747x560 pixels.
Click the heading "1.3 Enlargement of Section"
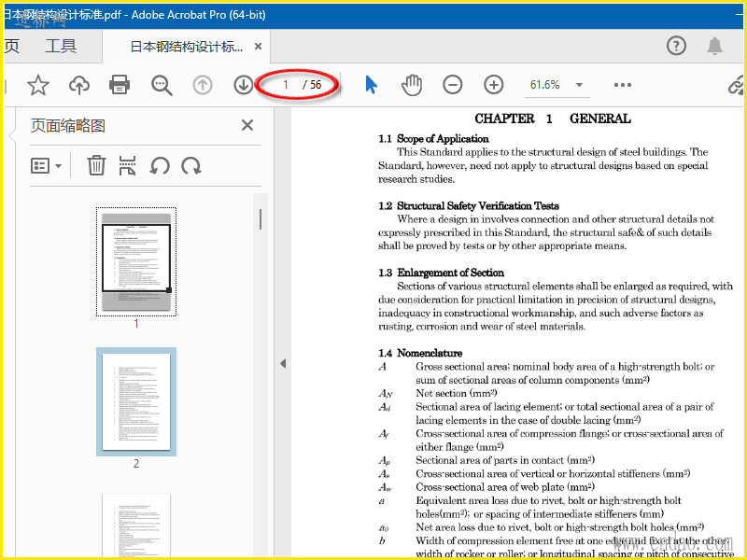point(441,273)
